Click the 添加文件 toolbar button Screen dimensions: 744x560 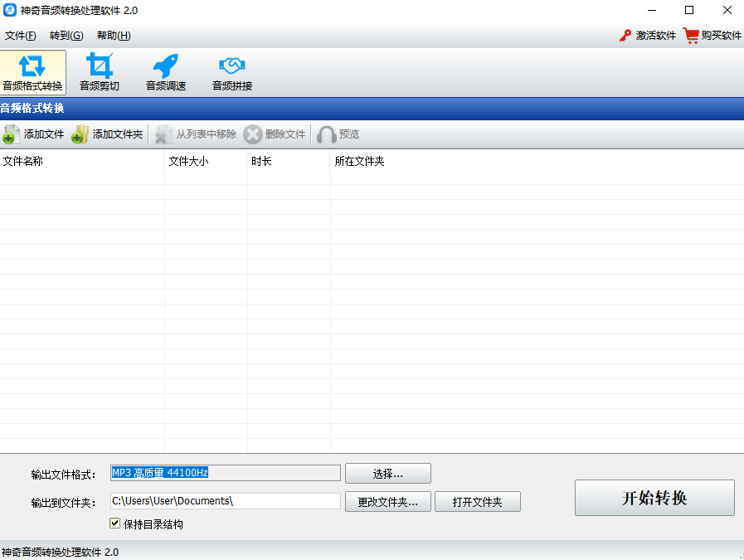34,134
